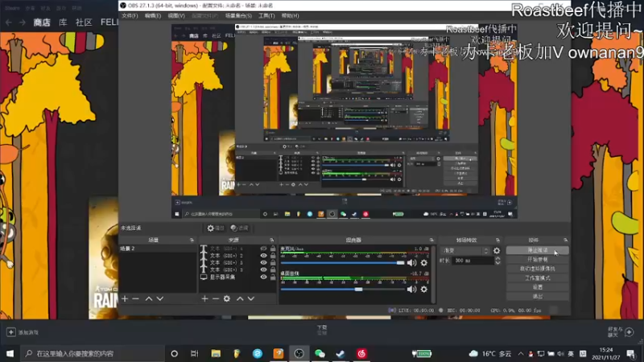Viewport: 644px width, 362px height.
Task: Click the 退出 button in the 控件 panel
Action: (537, 296)
